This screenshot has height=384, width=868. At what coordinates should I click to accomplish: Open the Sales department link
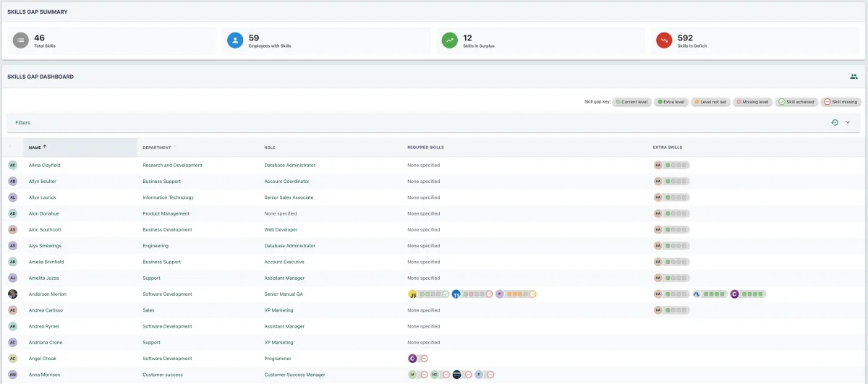148,310
